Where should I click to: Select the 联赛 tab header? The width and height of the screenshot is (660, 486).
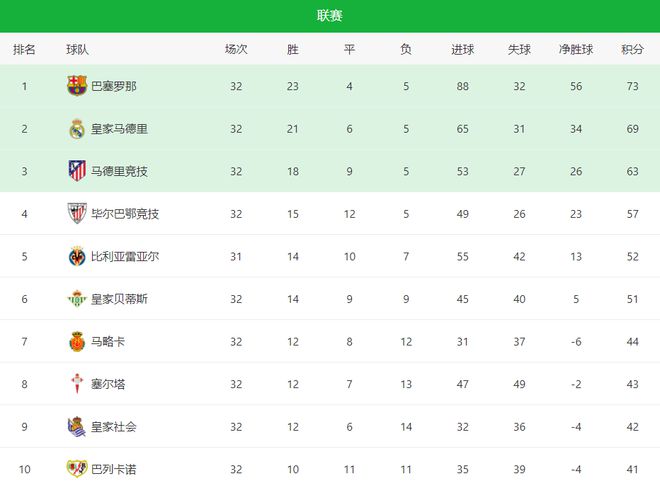tap(330, 15)
